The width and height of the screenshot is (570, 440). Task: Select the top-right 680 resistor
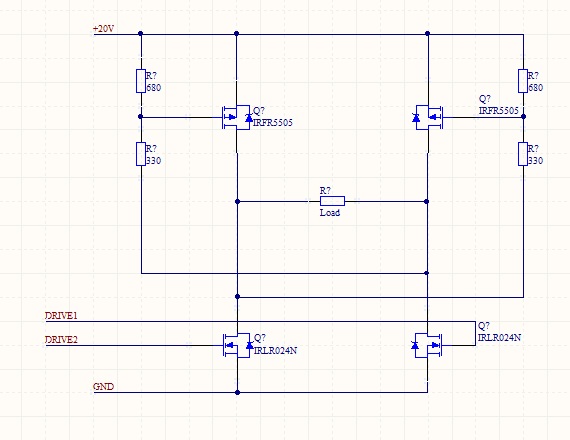coord(523,81)
